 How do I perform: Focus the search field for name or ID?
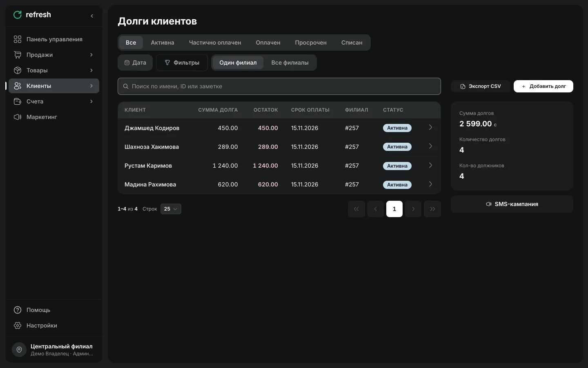click(279, 86)
